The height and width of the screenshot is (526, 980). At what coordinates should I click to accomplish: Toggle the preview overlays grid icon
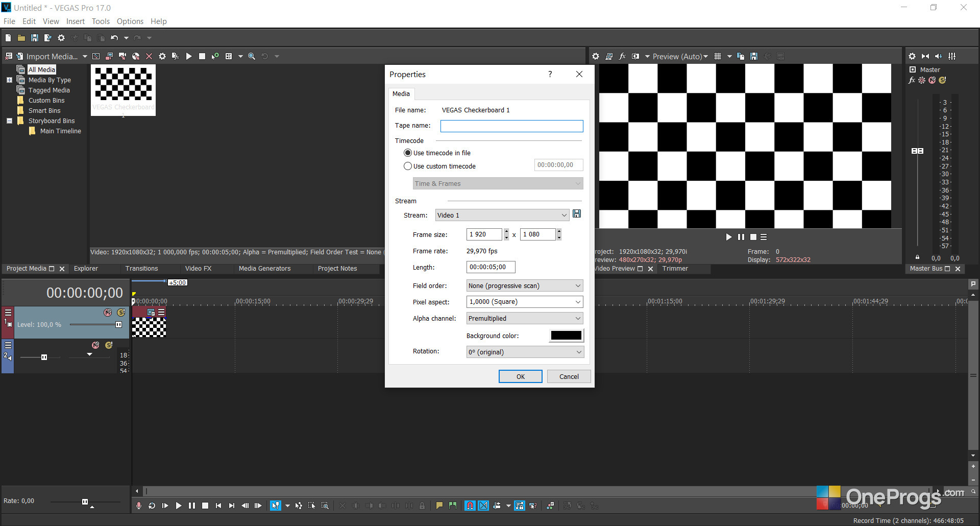pyautogui.click(x=718, y=56)
